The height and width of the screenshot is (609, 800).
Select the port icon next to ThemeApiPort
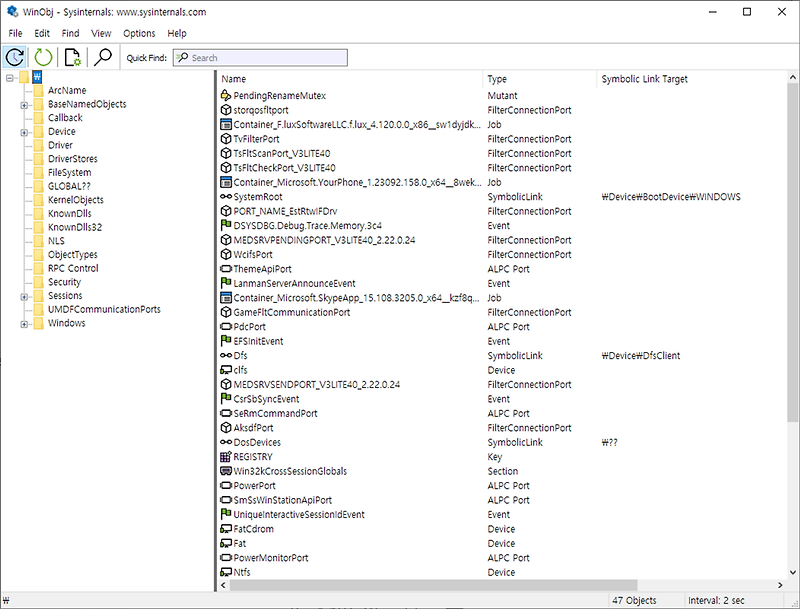pos(226,269)
